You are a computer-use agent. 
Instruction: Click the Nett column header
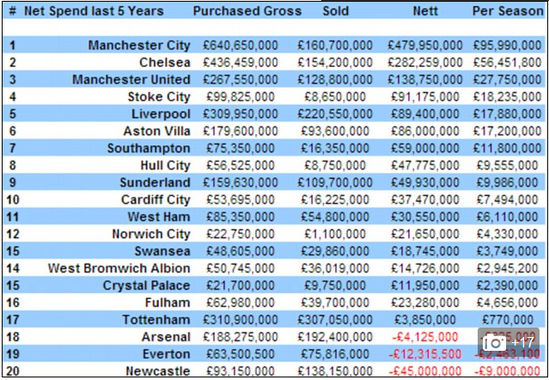click(425, 11)
